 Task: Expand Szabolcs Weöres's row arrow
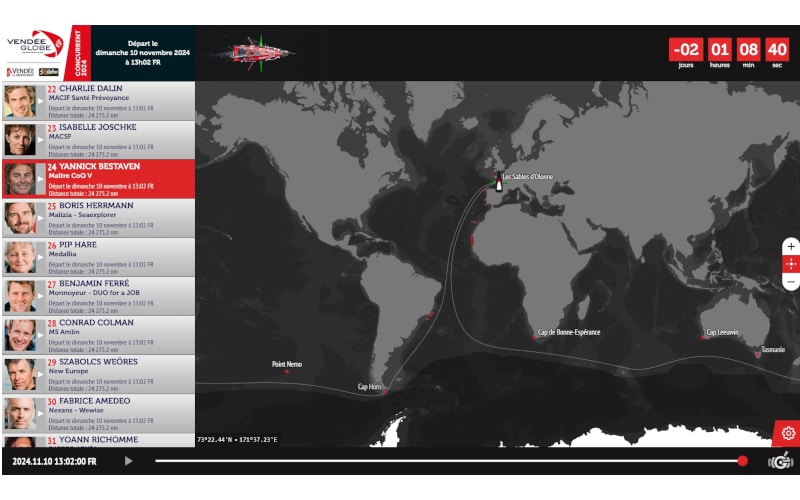pos(40,374)
